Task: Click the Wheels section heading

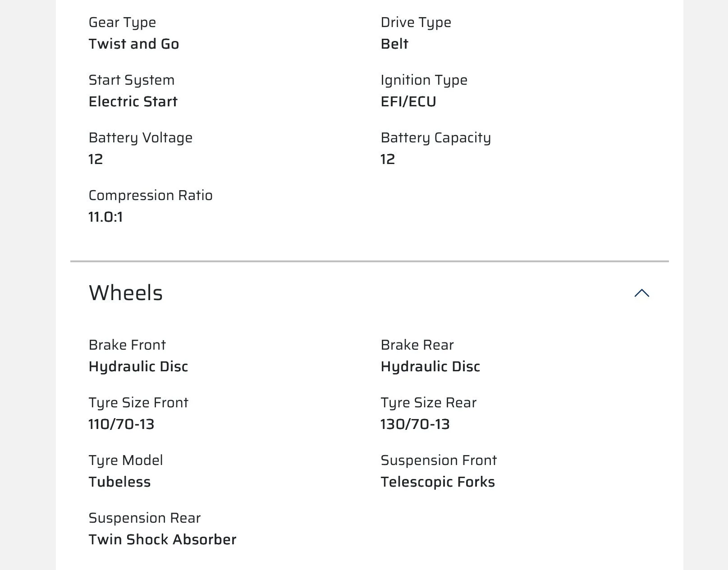Action: [126, 293]
